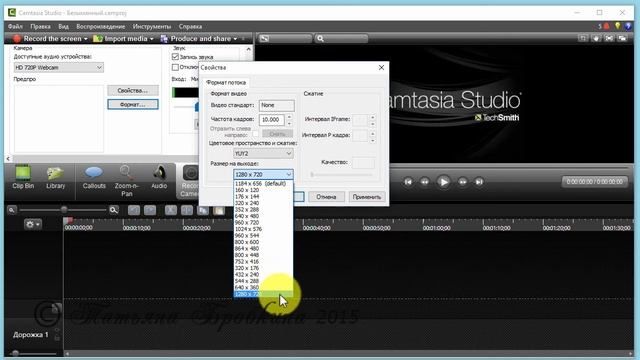Open the Правка menu

coord(40,26)
